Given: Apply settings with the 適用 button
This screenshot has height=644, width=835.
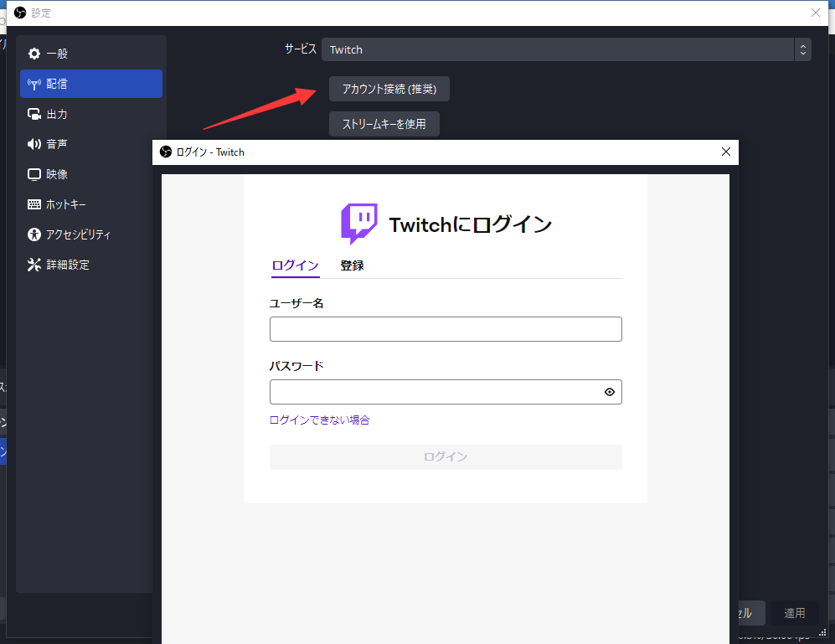Looking at the screenshot, I should pos(793,612).
